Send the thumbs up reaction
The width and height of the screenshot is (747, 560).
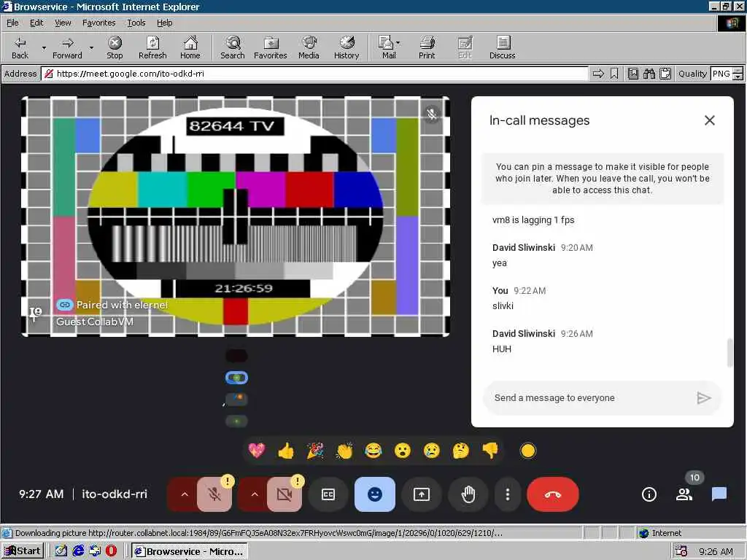coord(286,451)
